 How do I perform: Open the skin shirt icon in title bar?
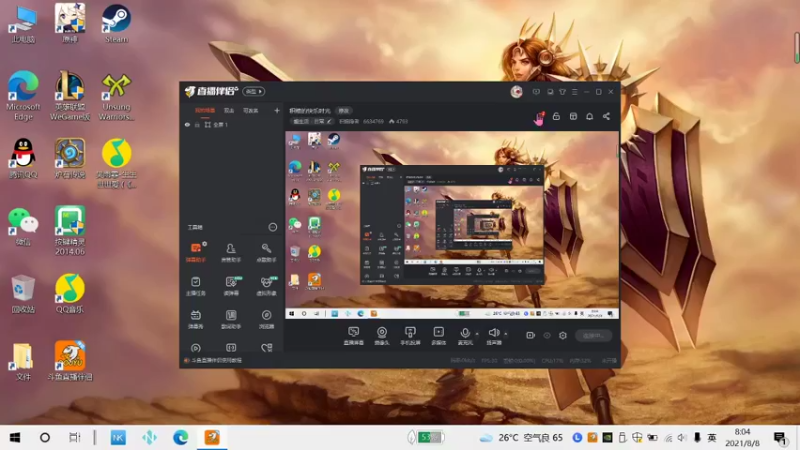(562, 92)
